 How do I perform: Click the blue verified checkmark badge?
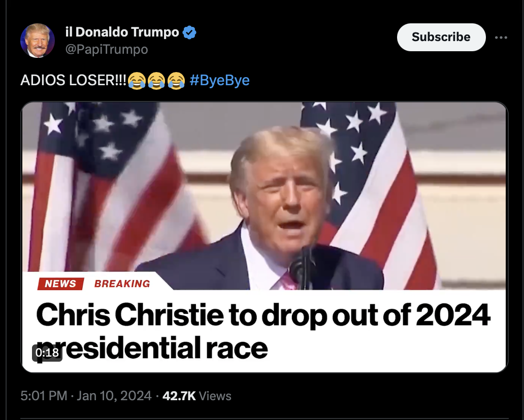[x=189, y=32]
